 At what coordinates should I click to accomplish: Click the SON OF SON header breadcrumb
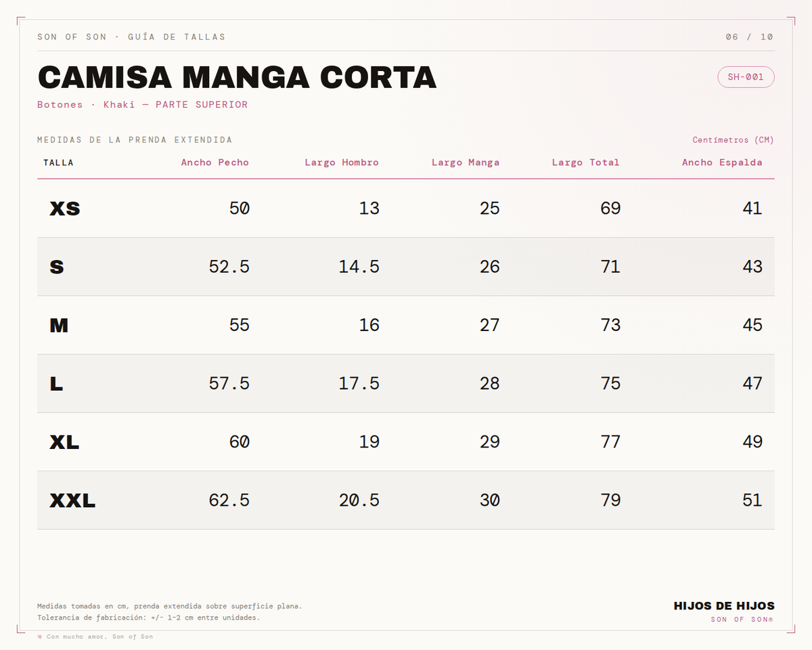click(131, 37)
